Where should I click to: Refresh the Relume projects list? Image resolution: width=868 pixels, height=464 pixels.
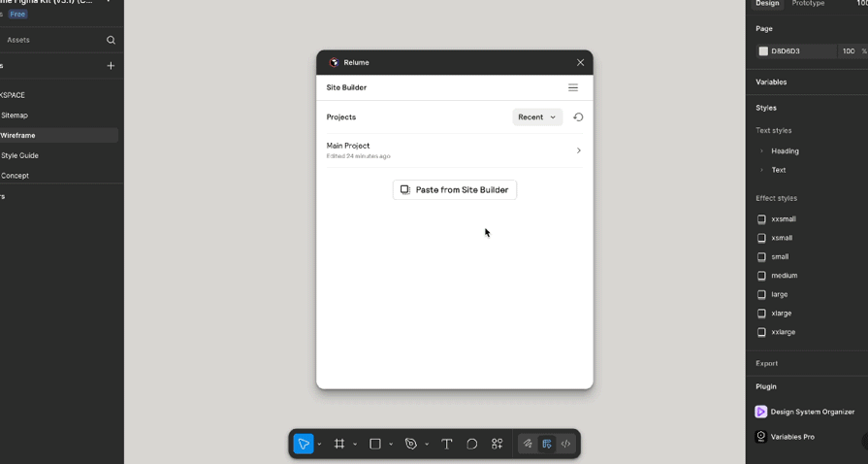click(578, 116)
